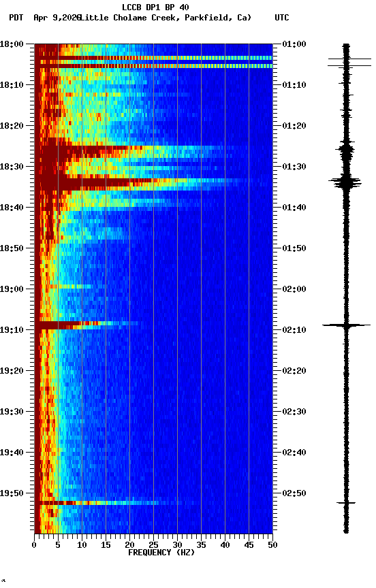The width and height of the screenshot is (376, 588).
Task: Click the 40 Hz frequency tick label
Action: pyautogui.click(x=225, y=545)
